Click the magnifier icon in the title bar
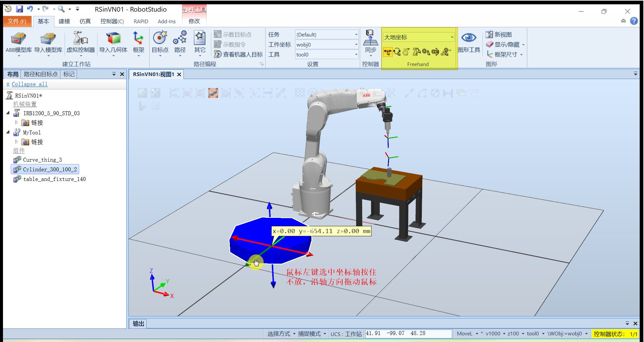Viewport: 644px width, 342px height. coord(61,9)
